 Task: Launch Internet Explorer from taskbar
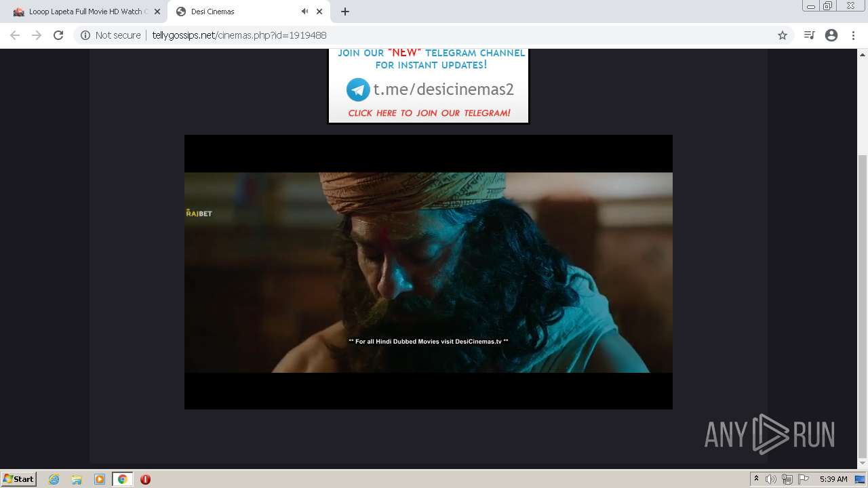[x=54, y=479]
